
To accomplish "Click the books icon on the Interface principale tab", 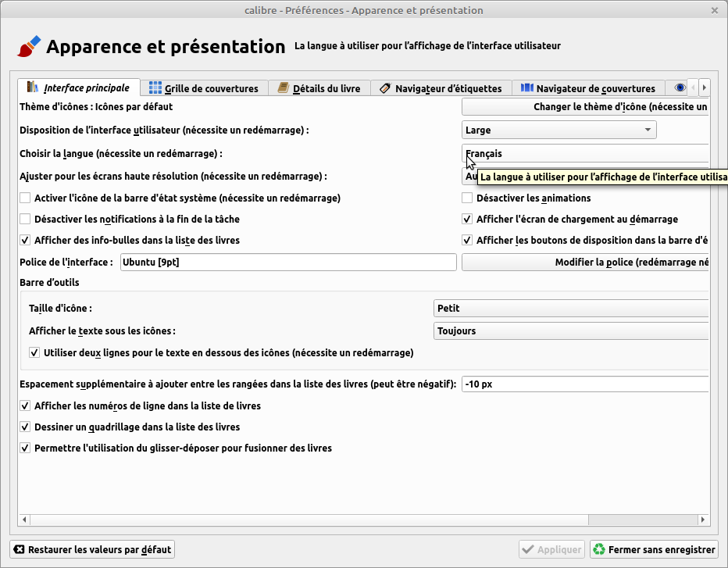I will point(32,87).
